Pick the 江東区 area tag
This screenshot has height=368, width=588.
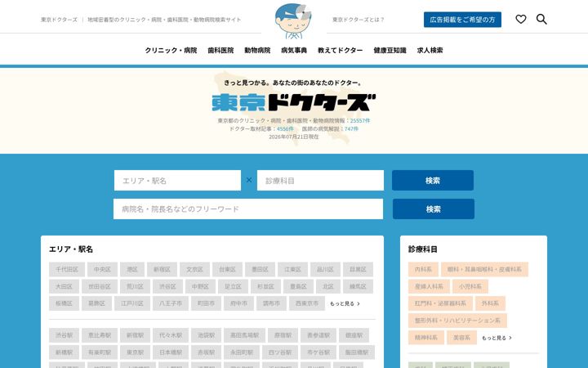coord(292,269)
